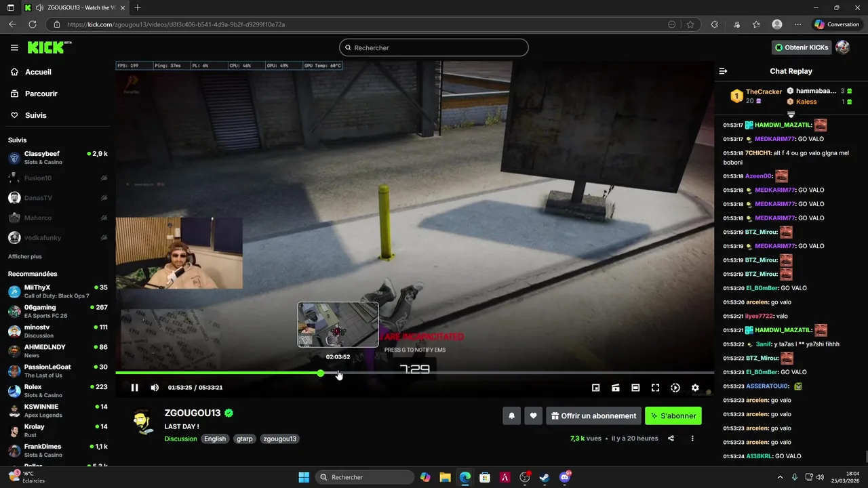Open KSWINNIIE recommended channel

[x=58, y=411]
